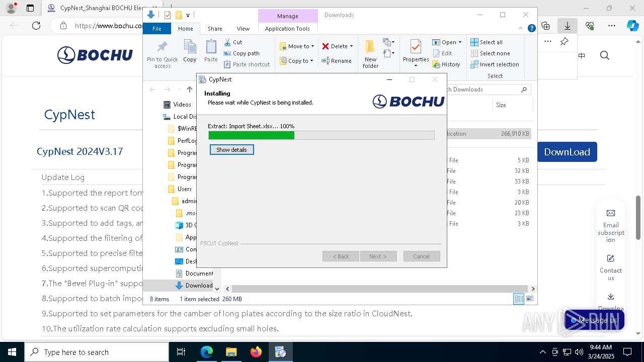Open the Move to dropdown
This screenshot has height=362, width=644.
coord(297,46)
